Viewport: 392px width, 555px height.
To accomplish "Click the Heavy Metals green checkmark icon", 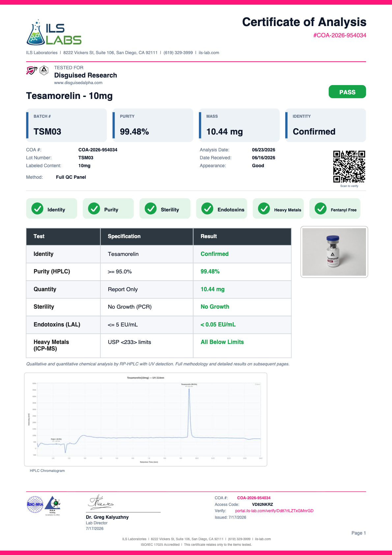I will click(x=264, y=208).
